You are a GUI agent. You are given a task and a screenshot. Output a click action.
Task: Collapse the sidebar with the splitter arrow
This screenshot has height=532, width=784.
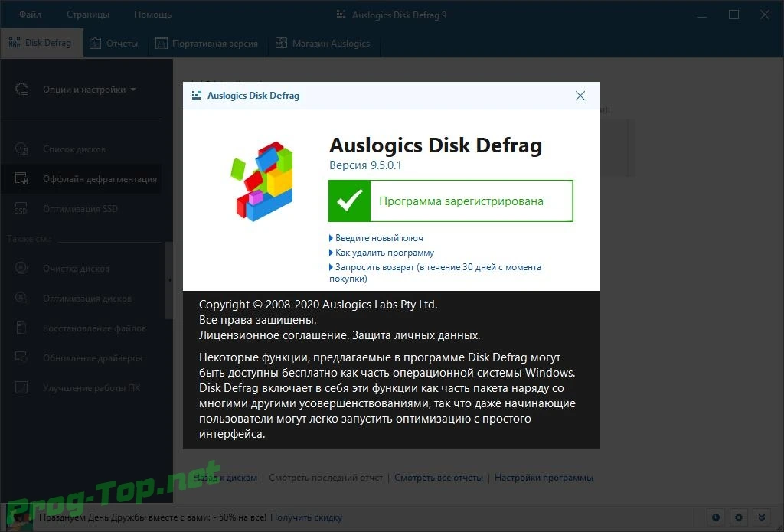click(x=169, y=280)
